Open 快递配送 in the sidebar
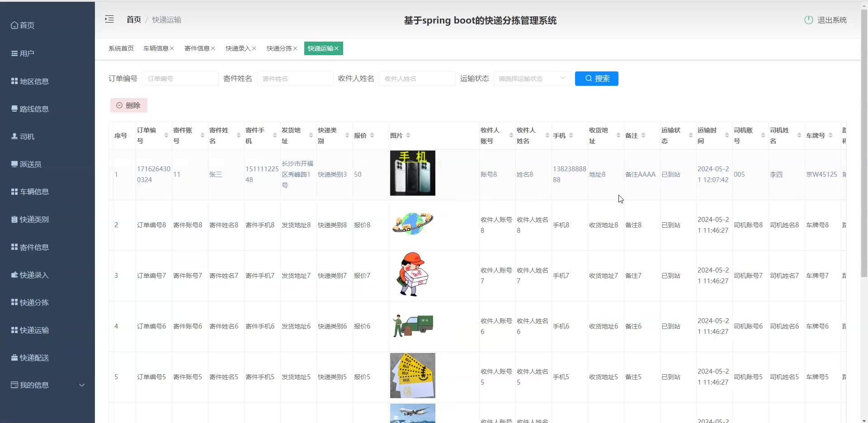 (47, 357)
